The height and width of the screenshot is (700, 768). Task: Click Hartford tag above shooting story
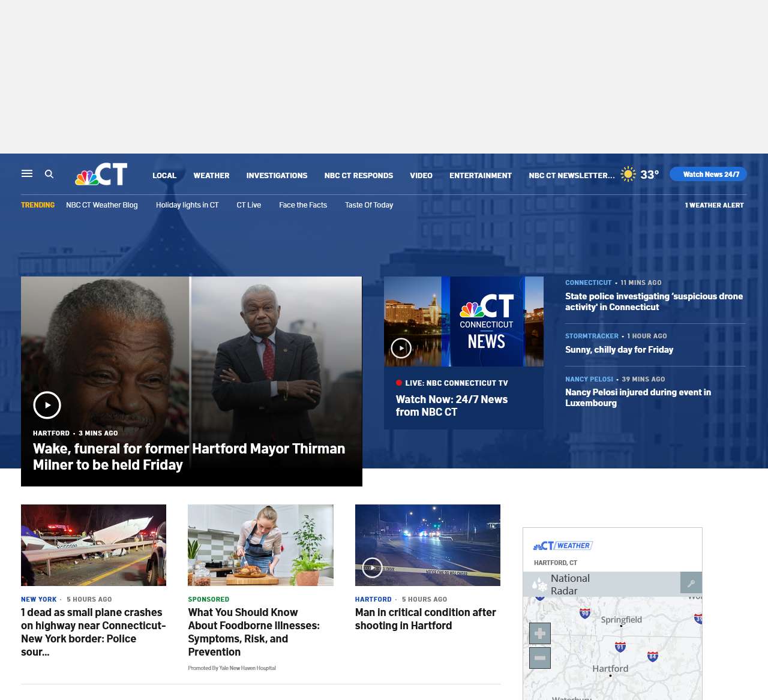point(373,599)
